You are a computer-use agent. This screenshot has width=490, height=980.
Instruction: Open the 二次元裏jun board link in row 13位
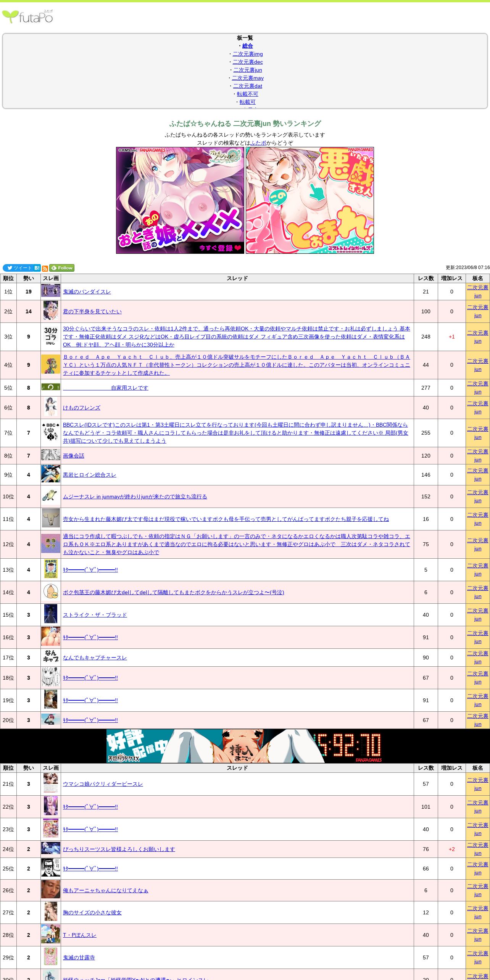[x=478, y=570]
